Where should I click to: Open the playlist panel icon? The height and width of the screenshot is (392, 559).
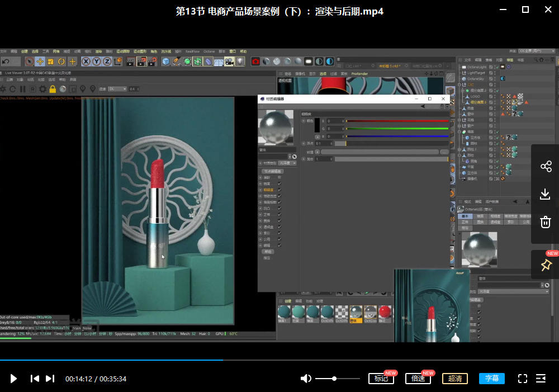541,379
